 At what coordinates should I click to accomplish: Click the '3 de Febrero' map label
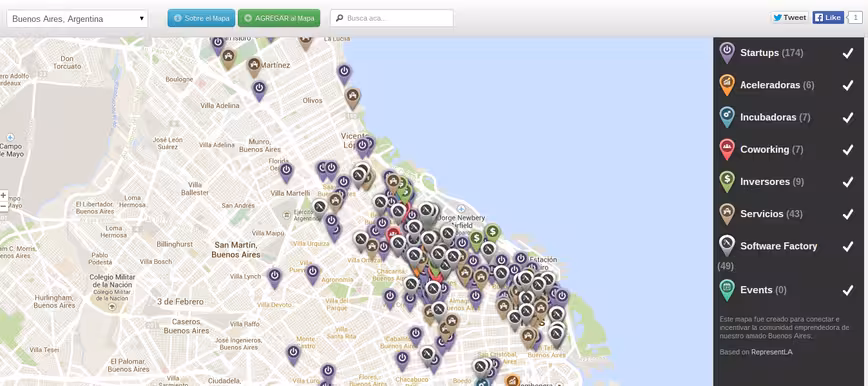point(180,302)
